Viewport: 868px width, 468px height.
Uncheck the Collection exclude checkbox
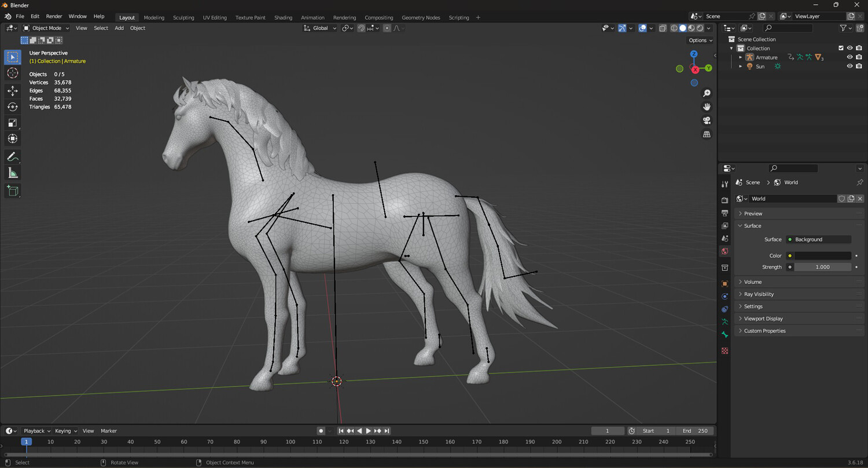841,48
